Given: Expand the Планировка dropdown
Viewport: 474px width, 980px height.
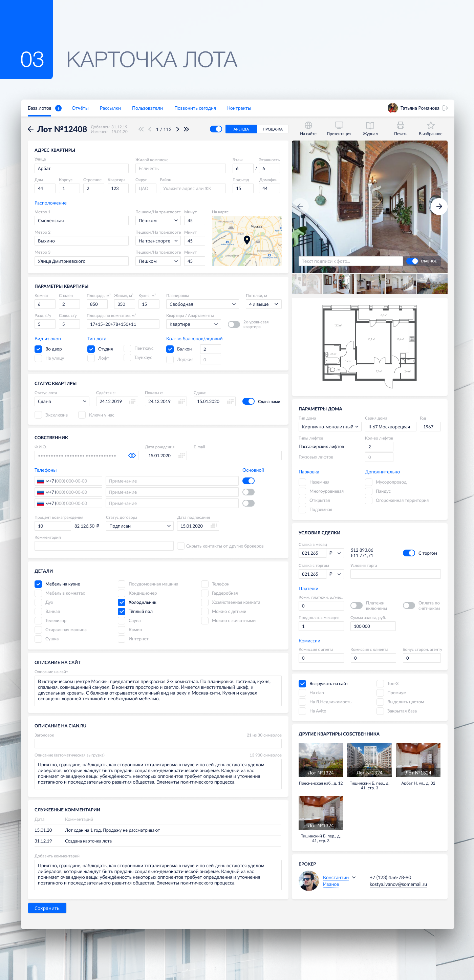Looking at the screenshot, I should click(202, 304).
